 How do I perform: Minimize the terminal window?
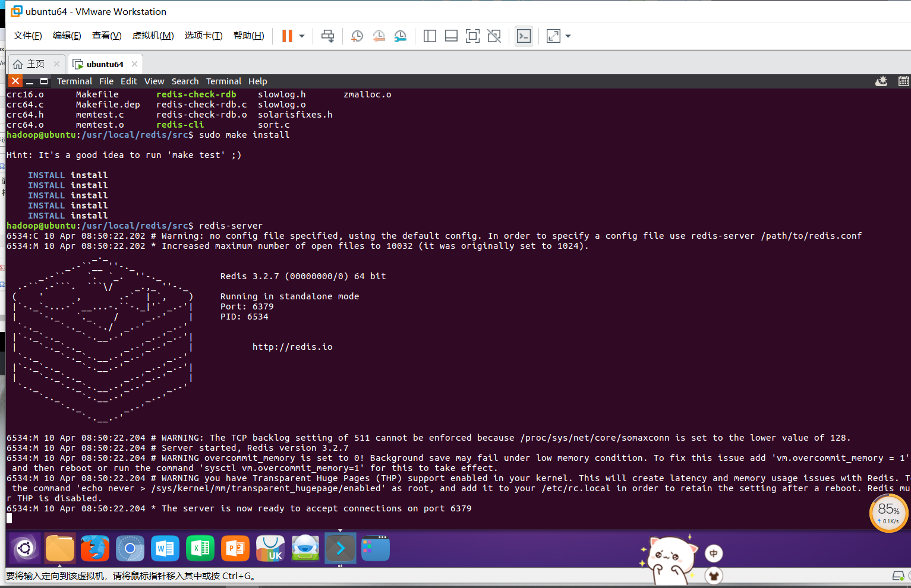[30, 81]
